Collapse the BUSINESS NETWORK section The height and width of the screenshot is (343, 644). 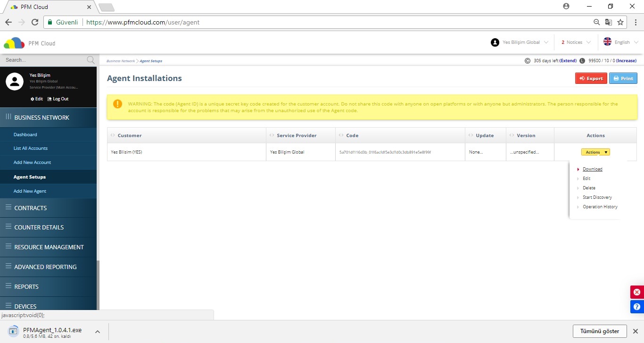(48, 117)
